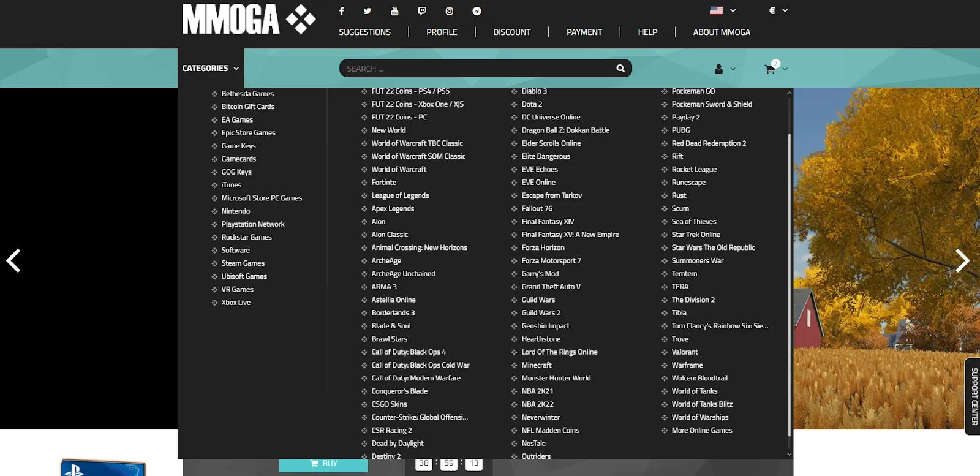Open Sea of Thieves link
980x476 pixels.
[693, 222]
